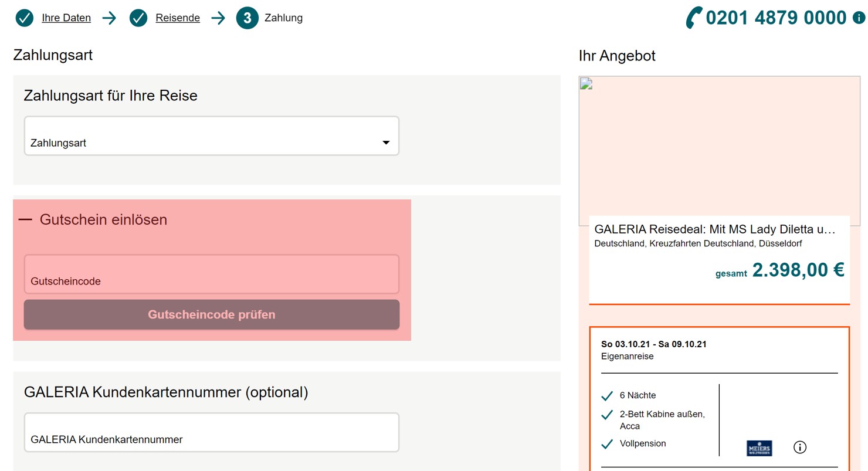This screenshot has width=868, height=471.
Task: Click the checkmark icon beside Ihre Daten
Action: 24,18
